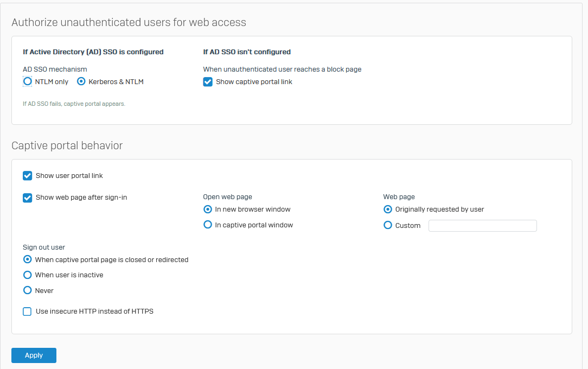Click the 'Web page' label
588x369 pixels.
tap(399, 197)
